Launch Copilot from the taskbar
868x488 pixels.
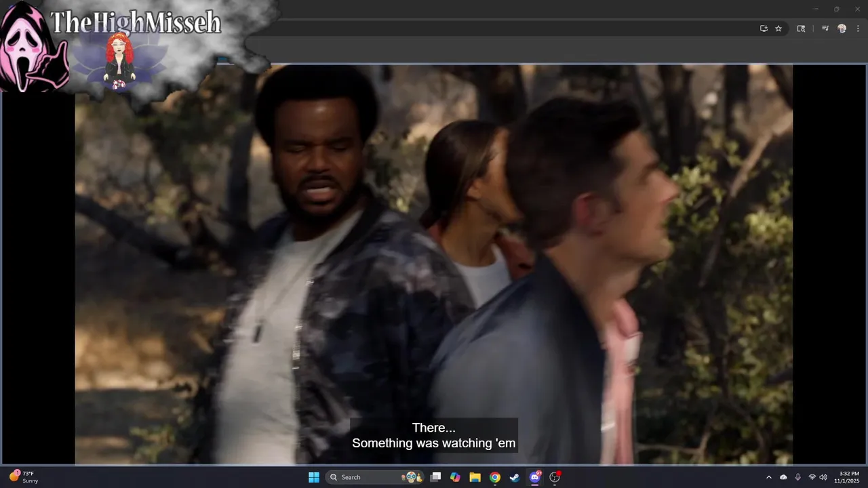[455, 477]
